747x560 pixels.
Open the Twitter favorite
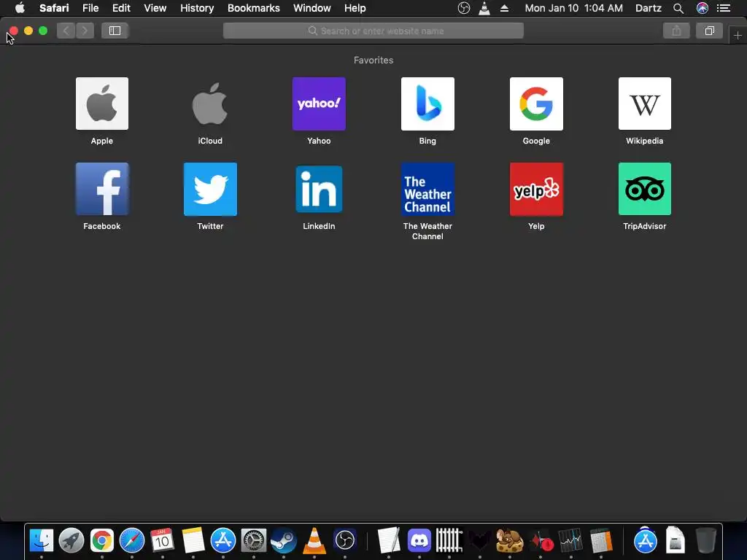click(x=210, y=189)
